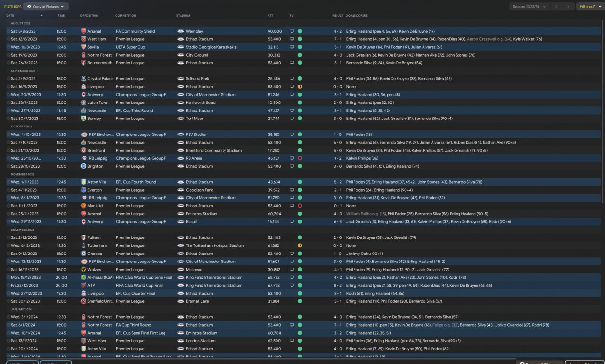Sort by the Result column header

tap(337, 16)
